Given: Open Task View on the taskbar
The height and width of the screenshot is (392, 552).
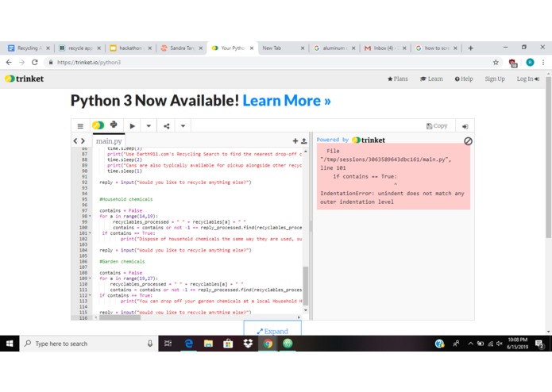Looking at the screenshot, I should click(168, 344).
